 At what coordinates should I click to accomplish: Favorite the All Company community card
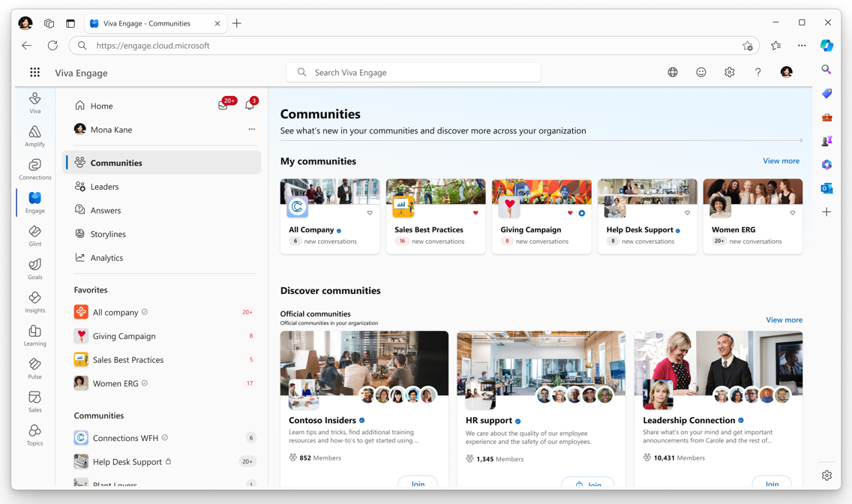point(370,213)
